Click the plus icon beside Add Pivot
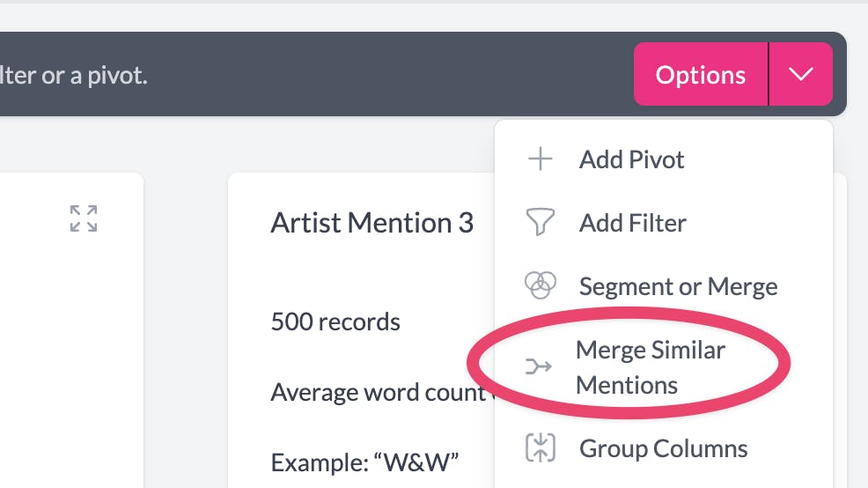 click(x=539, y=159)
